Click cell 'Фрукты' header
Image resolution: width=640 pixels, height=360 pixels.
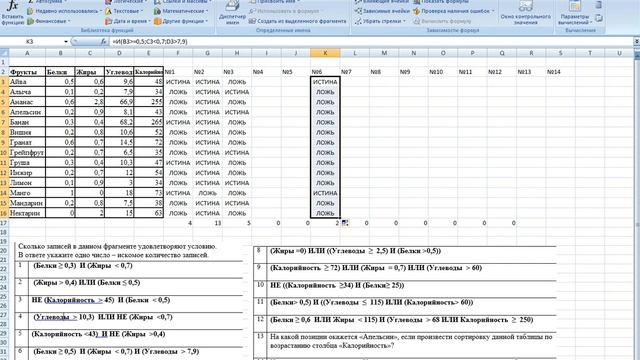[x=27, y=72]
